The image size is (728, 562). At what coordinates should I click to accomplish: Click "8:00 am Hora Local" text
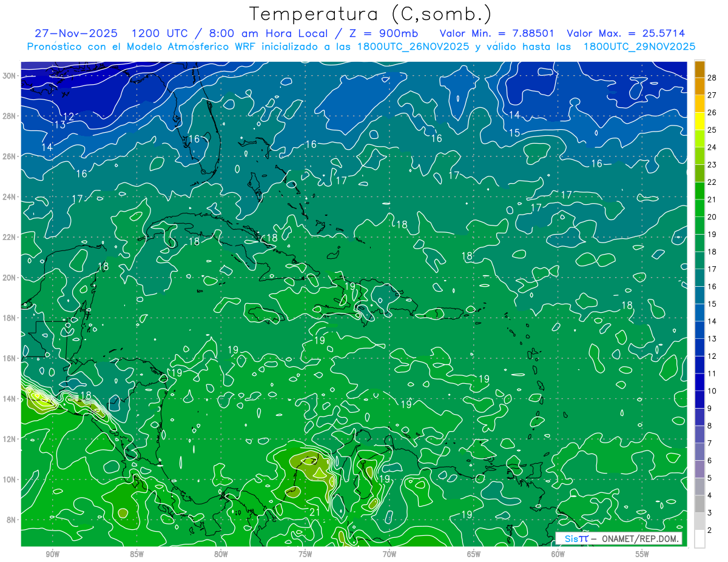coord(268,34)
